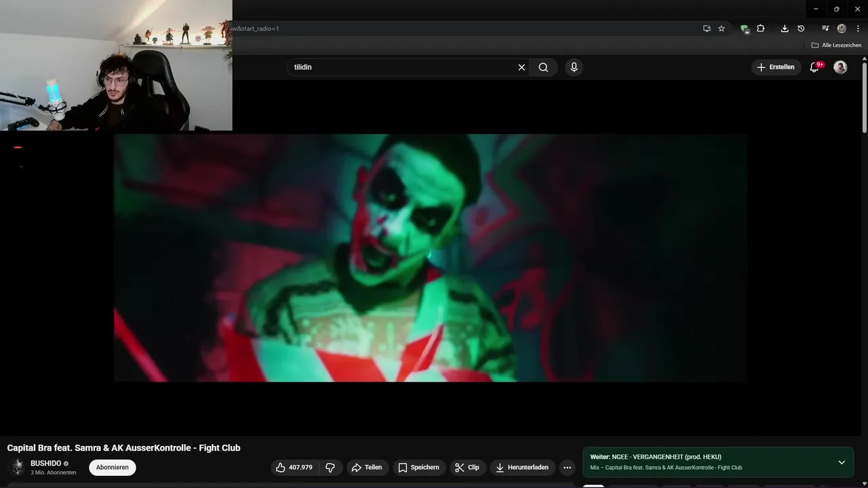Open the notifications bell
The image size is (868, 488).
click(x=815, y=67)
